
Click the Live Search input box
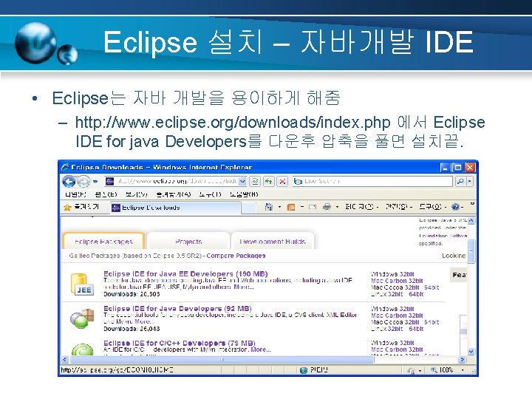[x=372, y=182]
